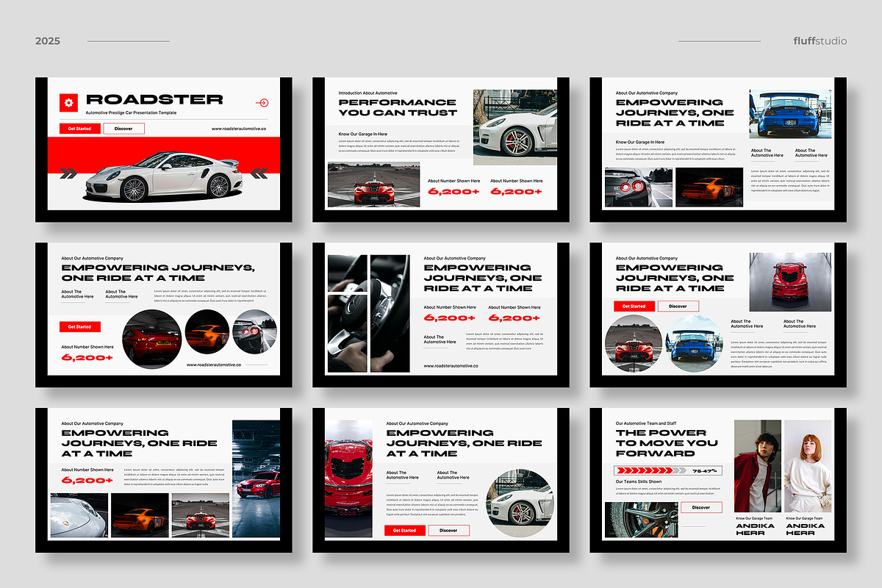Image resolution: width=882 pixels, height=588 pixels.
Task: Click the left chevron arrows beside white Porsche
Action: 68,173
